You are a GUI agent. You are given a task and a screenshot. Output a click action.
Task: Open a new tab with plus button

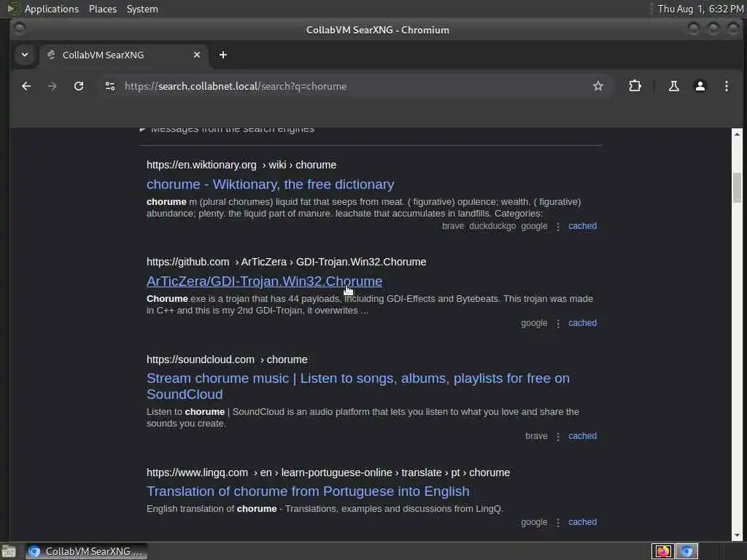point(223,55)
